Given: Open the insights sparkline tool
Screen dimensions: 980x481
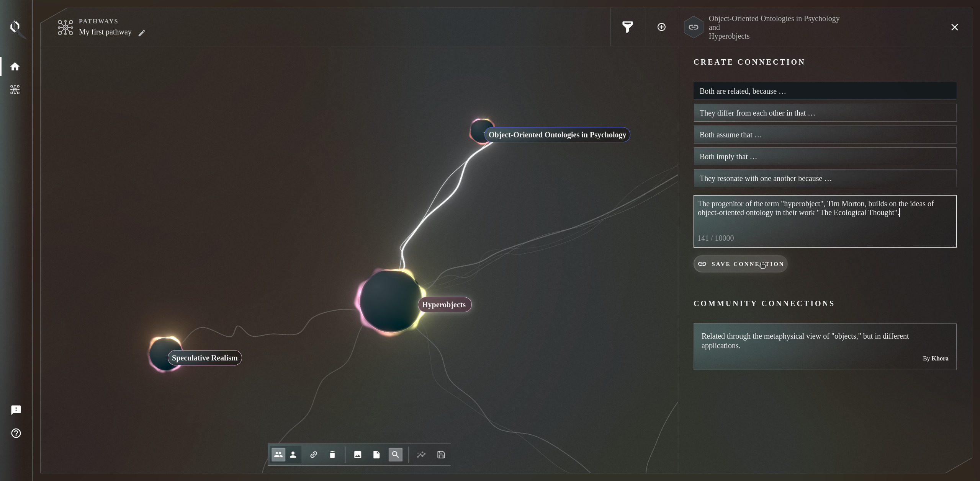Looking at the screenshot, I should click(421, 455).
